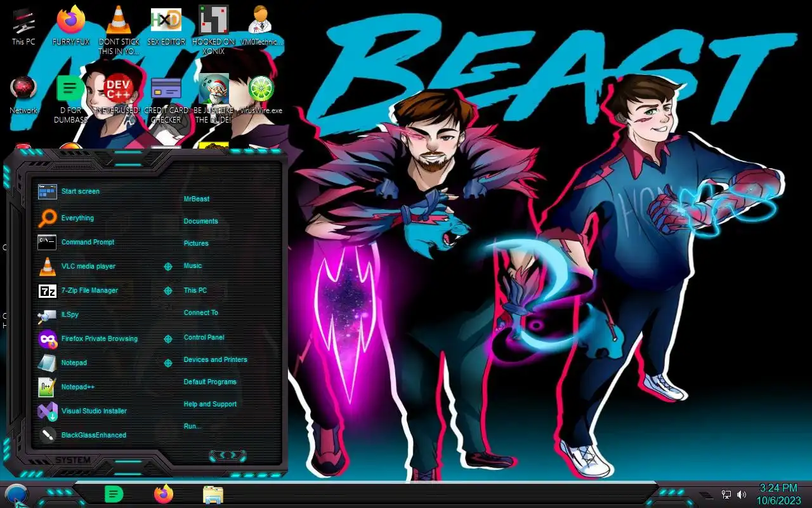Open the network tray icon
This screenshot has height=508, width=812.
click(x=727, y=495)
